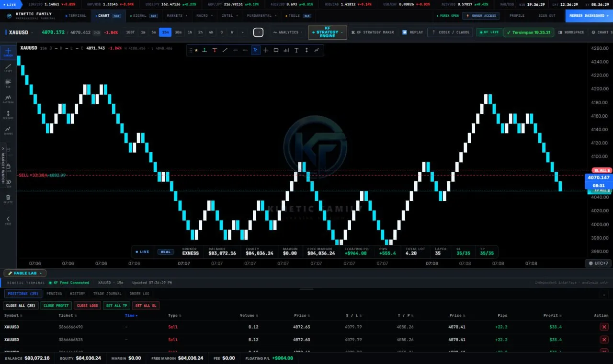This screenshot has height=364, width=613.
Task: Open the Intel dropdown menu
Action: (229, 15)
